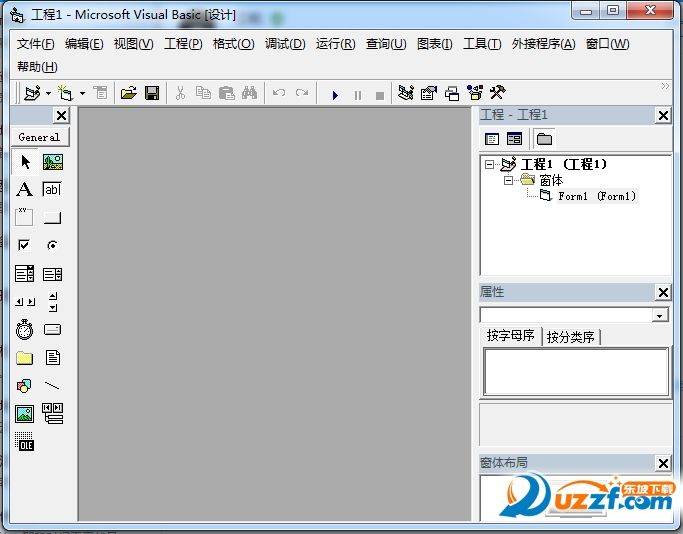Choose the Timer control in the toolbox
Screen dimensions: 683x534
click(25, 330)
